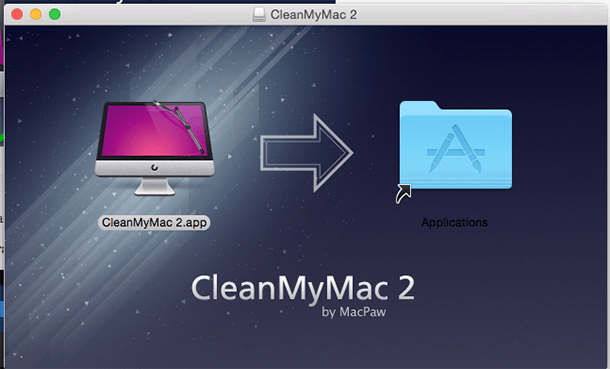Zoom the window with the green button
This screenshot has height=369, width=610.
click(54, 14)
